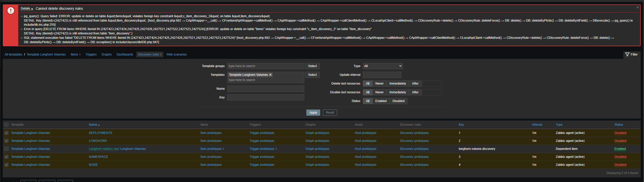Image resolution: width=644 pixels, height=182 pixels.
Task: Close the red error message banner
Action: tap(637, 7)
